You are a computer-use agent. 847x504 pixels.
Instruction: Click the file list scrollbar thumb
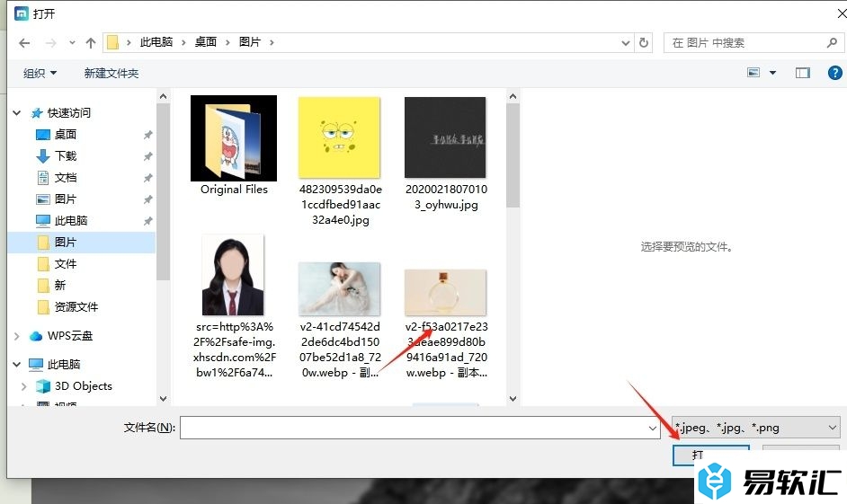[513, 155]
